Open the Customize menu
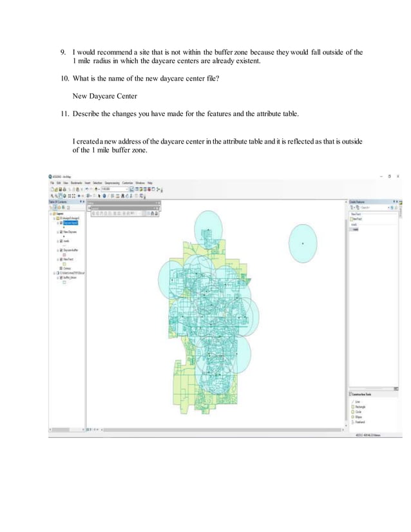The width and height of the screenshot is (411, 532). [x=128, y=183]
